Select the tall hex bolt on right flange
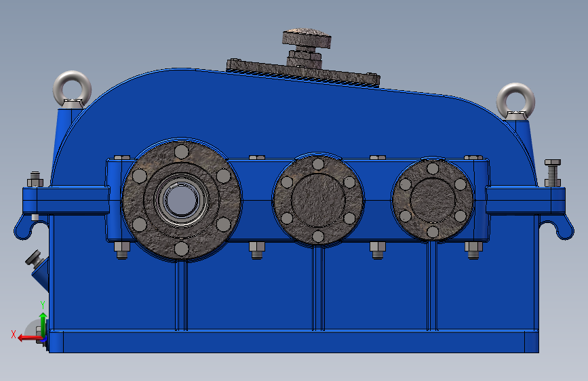588x381 pixels. click(553, 173)
